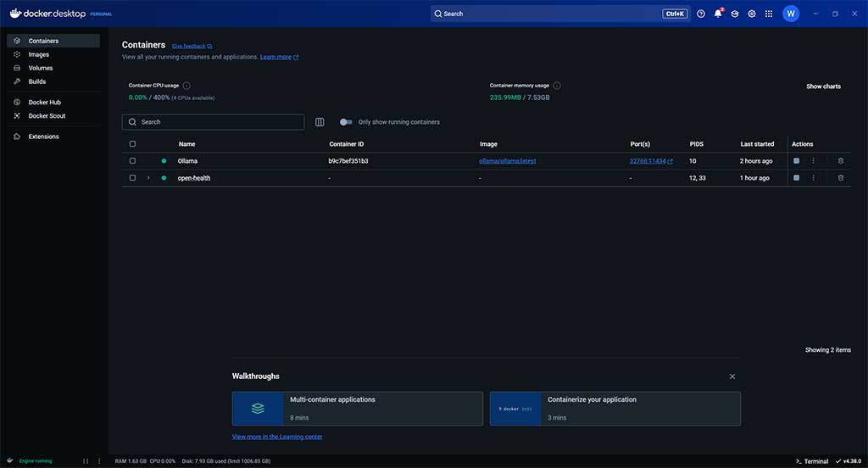The height and width of the screenshot is (468, 868).
Task: Open the Learning center graduation cap icon
Action: [x=735, y=14]
